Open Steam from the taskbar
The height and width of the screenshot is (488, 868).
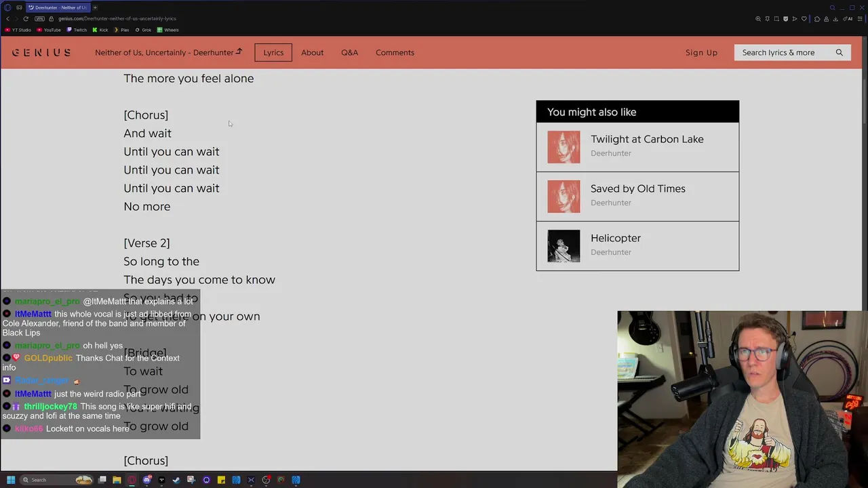(176, 480)
